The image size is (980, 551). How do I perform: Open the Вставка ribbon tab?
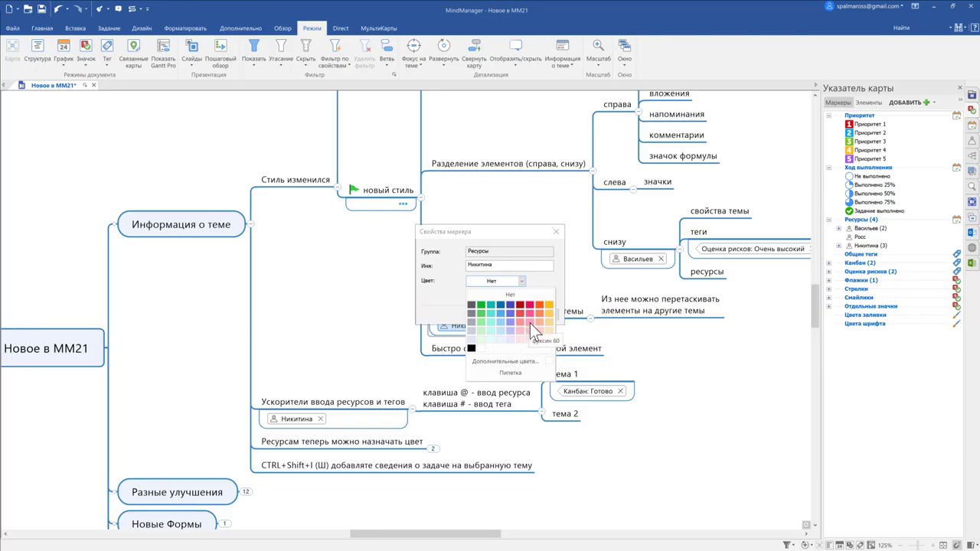coord(75,28)
